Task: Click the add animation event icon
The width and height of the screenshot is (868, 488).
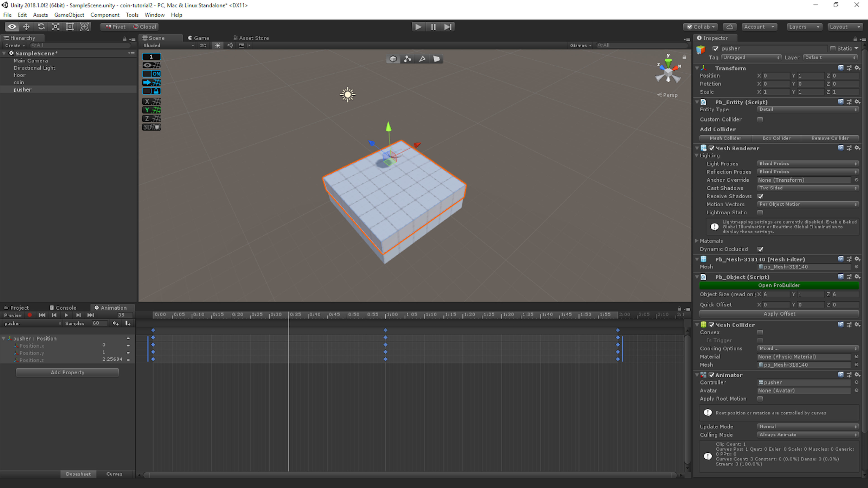Action: click(128, 323)
